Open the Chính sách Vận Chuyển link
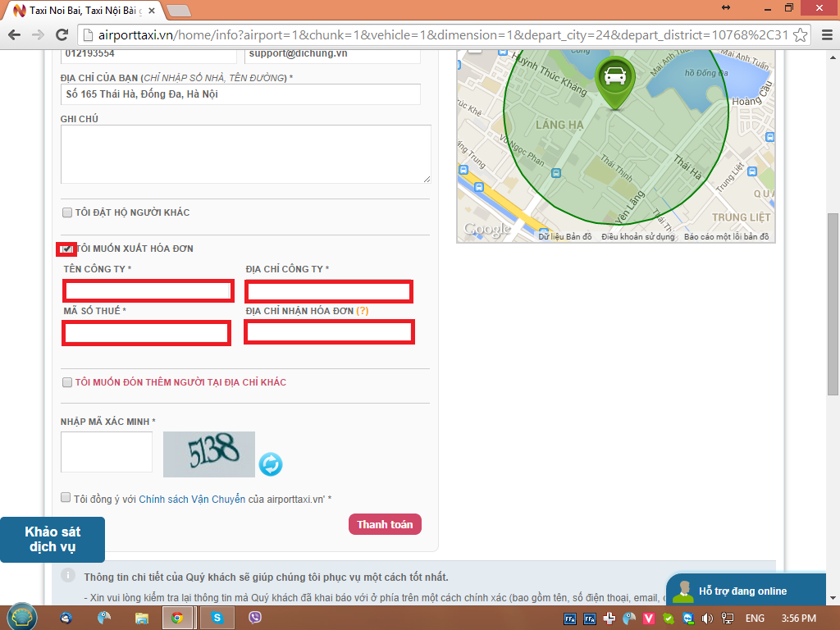 tap(192, 499)
